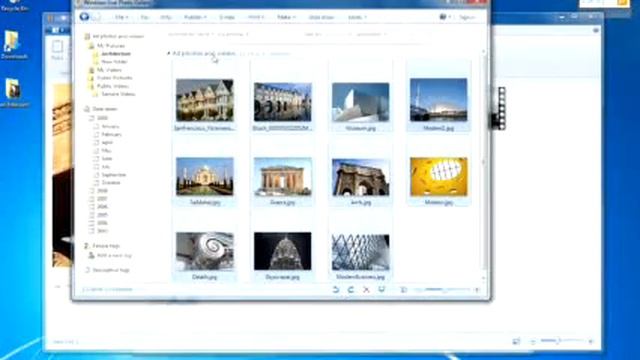Select the Public Pictures folder

point(111,78)
